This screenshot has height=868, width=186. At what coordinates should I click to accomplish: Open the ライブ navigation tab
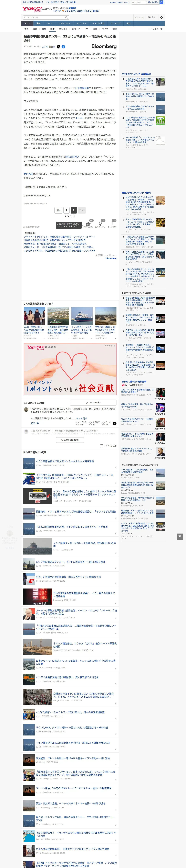(49, 24)
